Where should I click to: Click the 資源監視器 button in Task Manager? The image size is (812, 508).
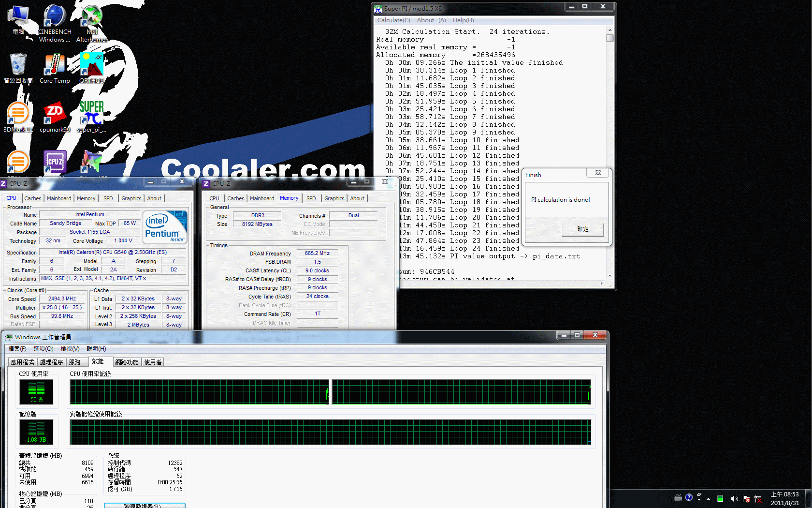point(145,506)
